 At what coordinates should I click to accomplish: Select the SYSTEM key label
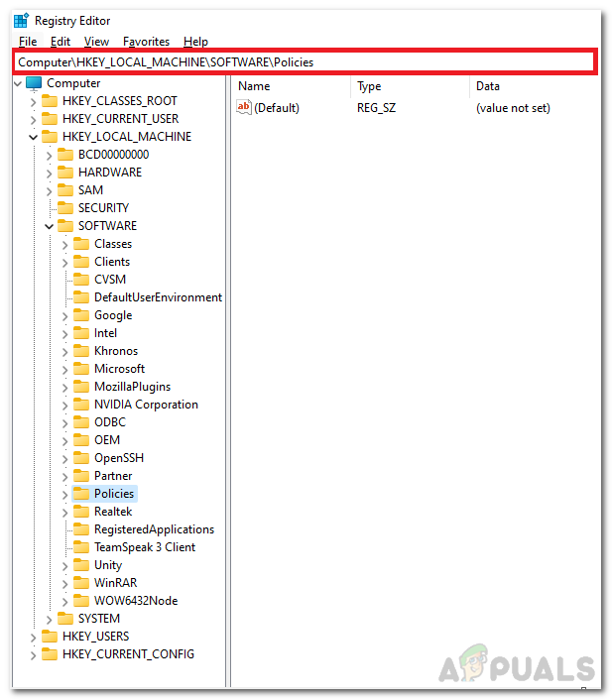point(99,619)
